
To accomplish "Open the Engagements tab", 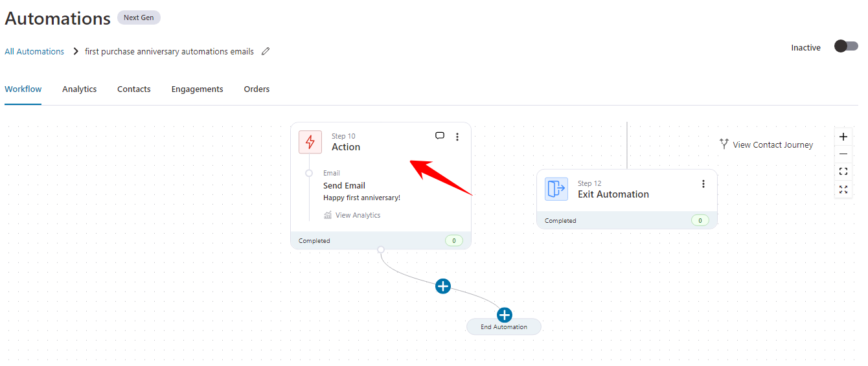I will [x=197, y=89].
